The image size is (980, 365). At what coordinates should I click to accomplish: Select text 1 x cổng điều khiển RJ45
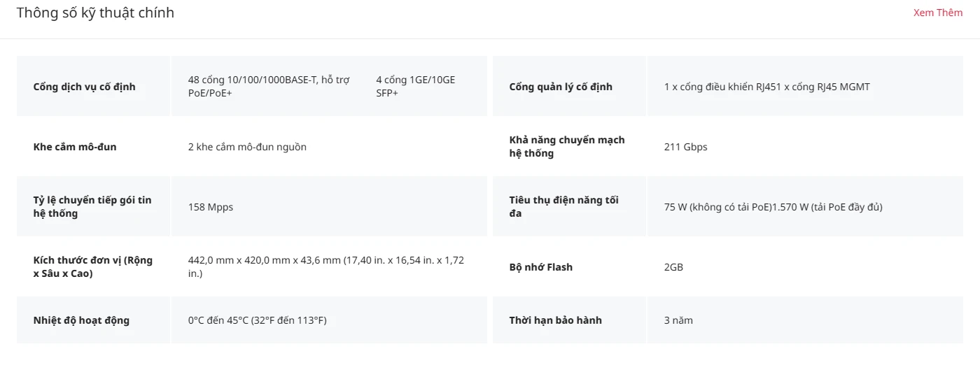pyautogui.click(x=721, y=87)
